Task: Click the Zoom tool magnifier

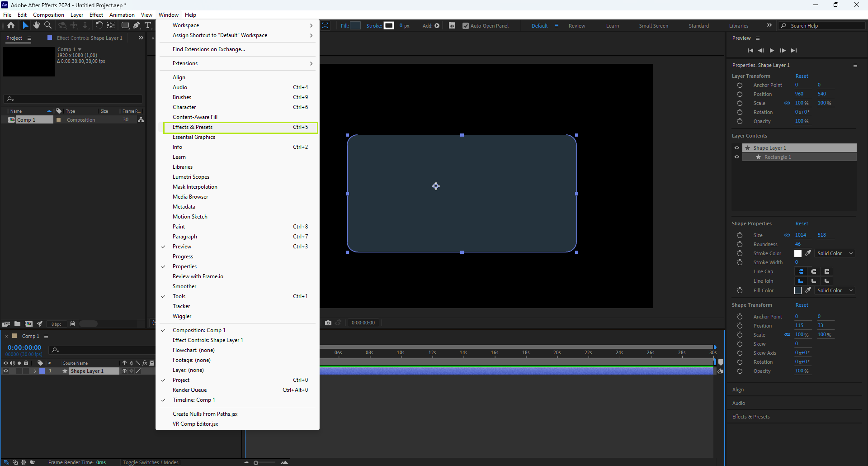Action: coord(48,25)
